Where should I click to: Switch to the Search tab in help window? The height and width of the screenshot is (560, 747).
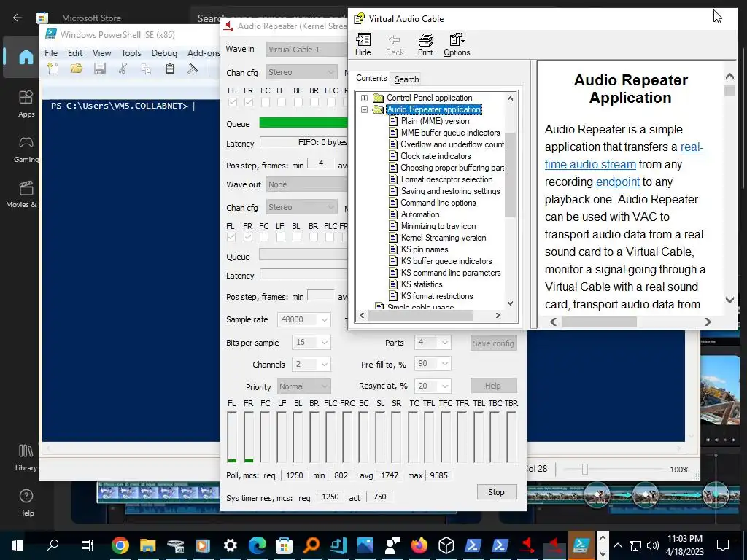406,79
